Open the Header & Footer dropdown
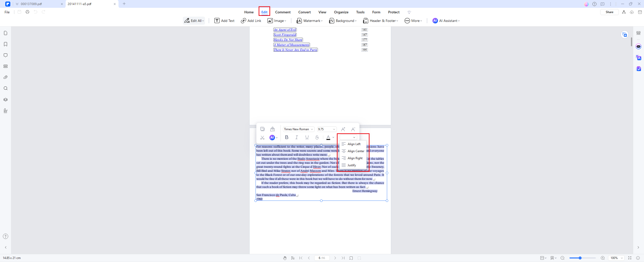Screen dimensions: 644x262 (381, 21)
